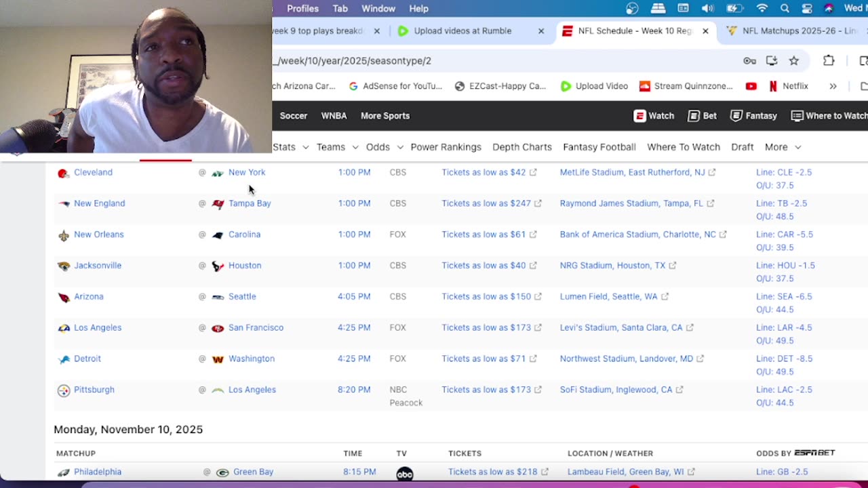
Task: Click the Monday, November 10, 2025 heading
Action: (128, 430)
